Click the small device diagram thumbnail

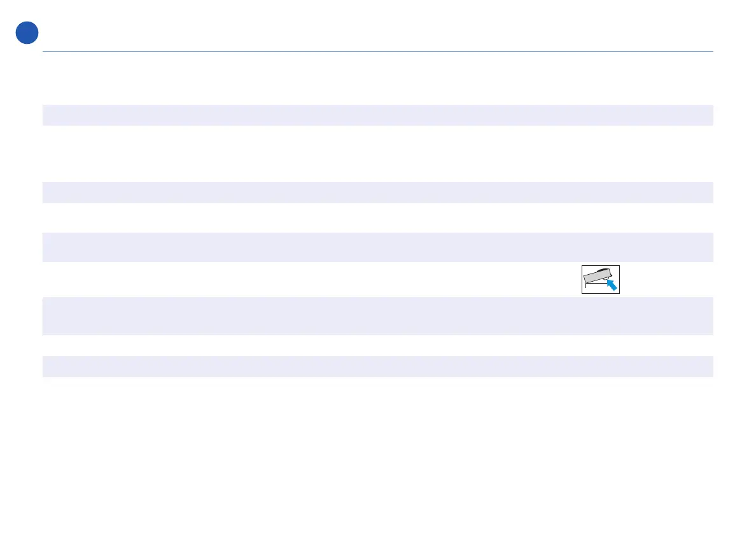pos(600,279)
